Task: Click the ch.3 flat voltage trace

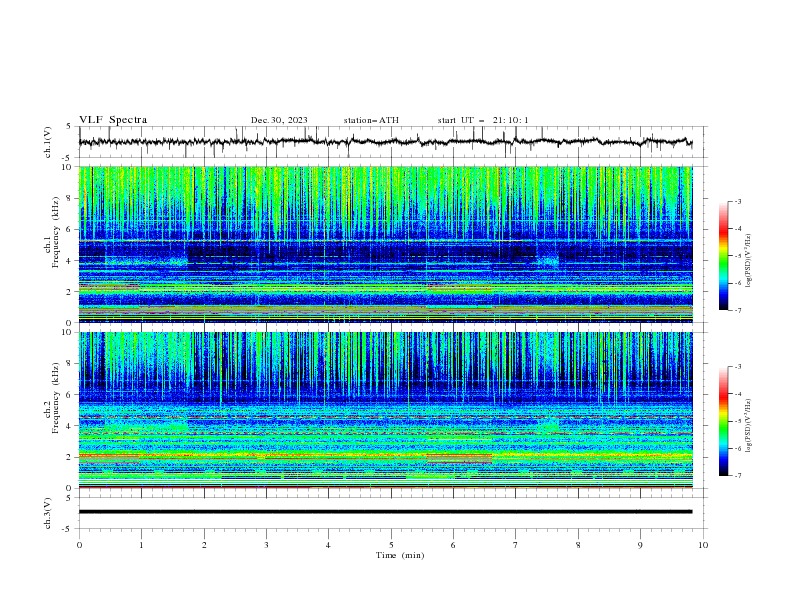Action: (385, 512)
